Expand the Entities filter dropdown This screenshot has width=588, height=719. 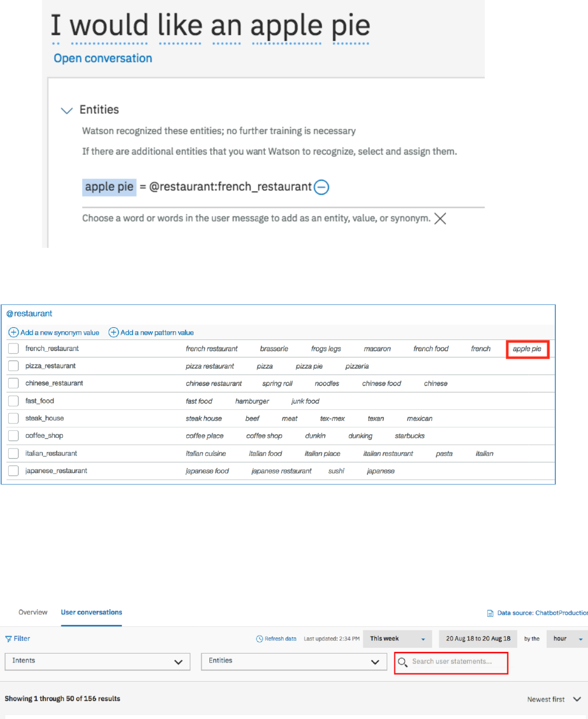click(295, 661)
